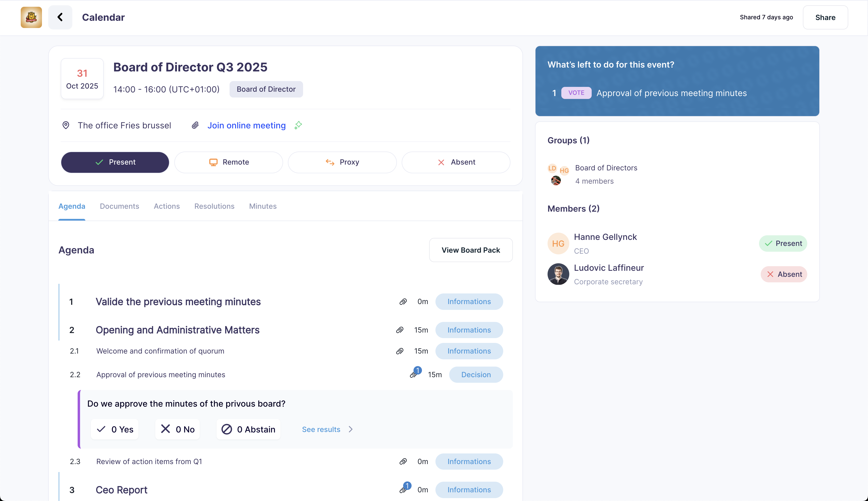The width and height of the screenshot is (868, 501).
Task: Click the back arrow icon
Action: click(60, 17)
